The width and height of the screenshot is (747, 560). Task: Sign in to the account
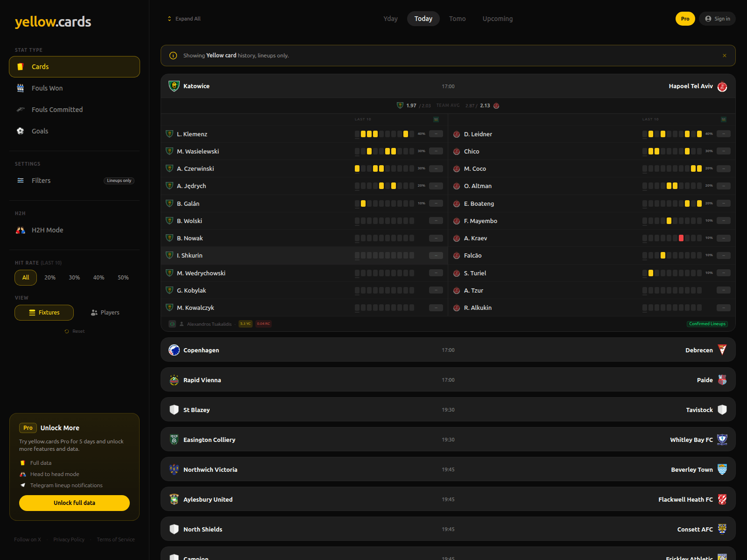717,19
